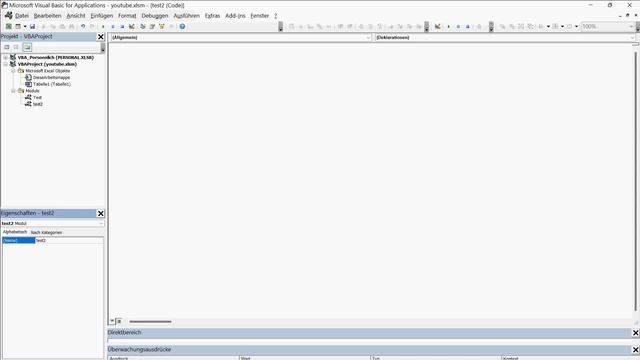Open the Fenster menu
The image size is (640, 360).
pyautogui.click(x=260, y=16)
